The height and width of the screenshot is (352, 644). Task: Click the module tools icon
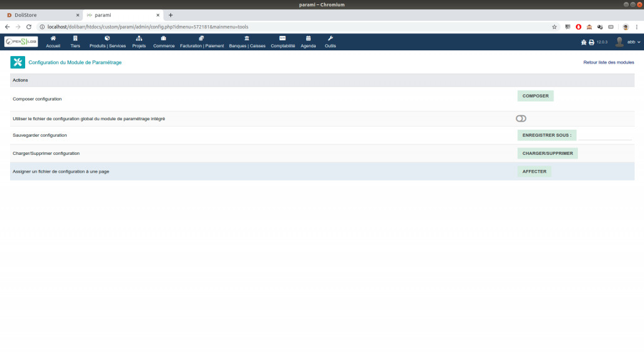[x=18, y=62]
